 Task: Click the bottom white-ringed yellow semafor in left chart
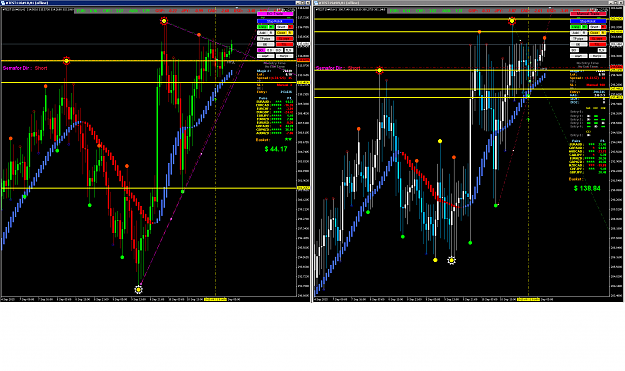[138, 290]
